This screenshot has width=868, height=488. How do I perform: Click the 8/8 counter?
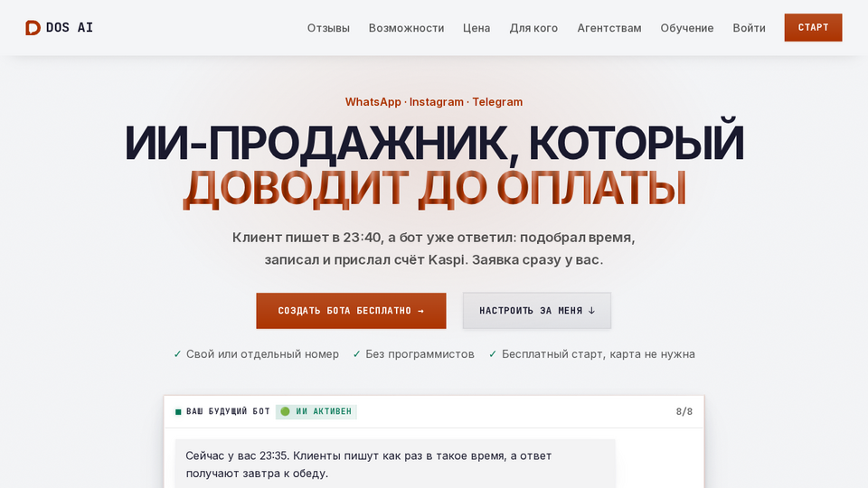[x=684, y=412]
